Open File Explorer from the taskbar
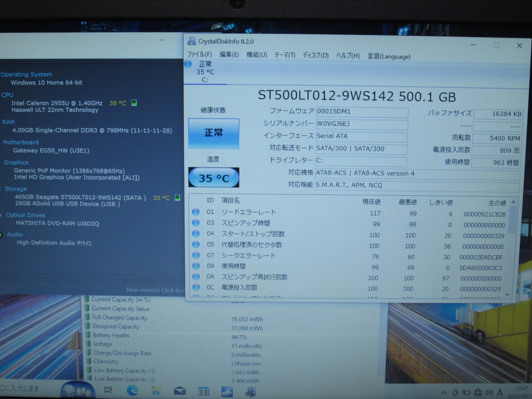532x399 pixels. 156,390
